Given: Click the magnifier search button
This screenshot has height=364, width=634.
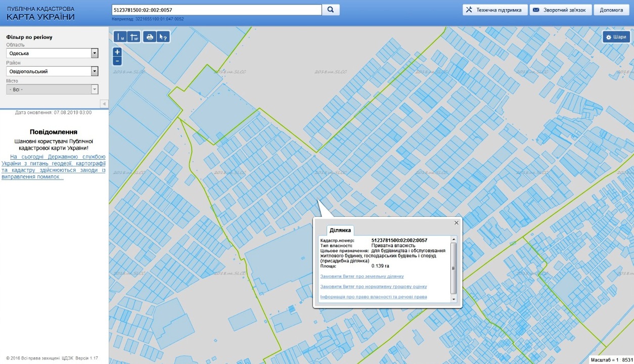Looking at the screenshot, I should tap(331, 10).
